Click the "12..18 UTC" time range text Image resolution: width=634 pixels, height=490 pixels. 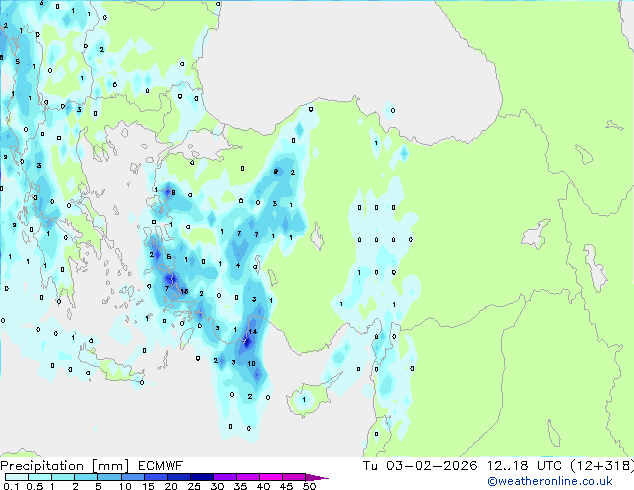pyautogui.click(x=524, y=466)
